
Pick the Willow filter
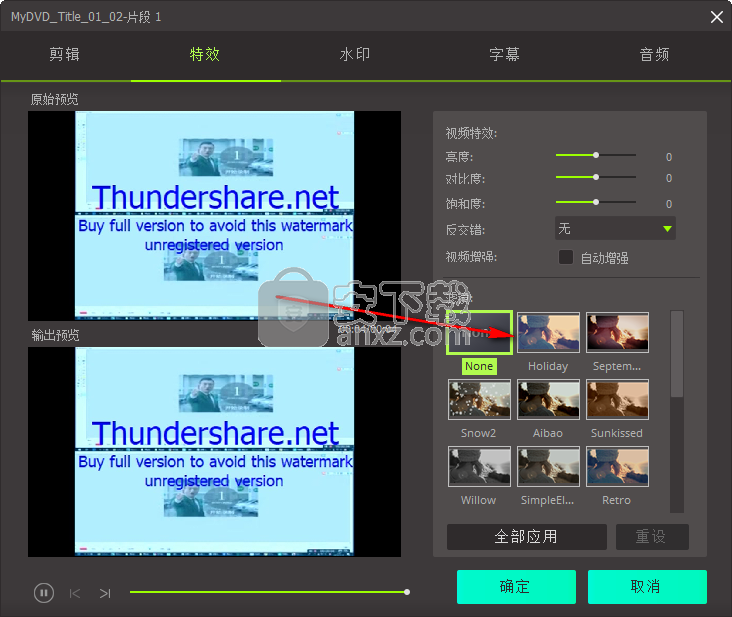479,467
